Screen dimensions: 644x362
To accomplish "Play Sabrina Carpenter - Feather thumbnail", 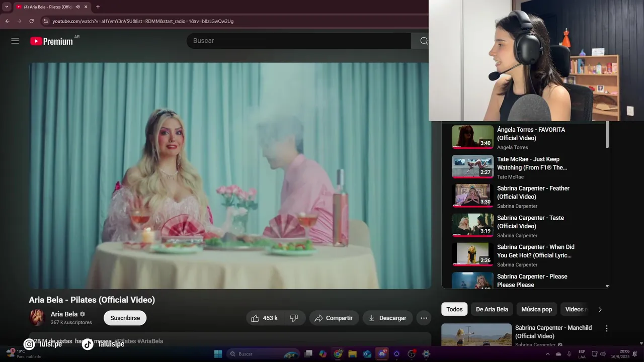I will [x=472, y=196].
